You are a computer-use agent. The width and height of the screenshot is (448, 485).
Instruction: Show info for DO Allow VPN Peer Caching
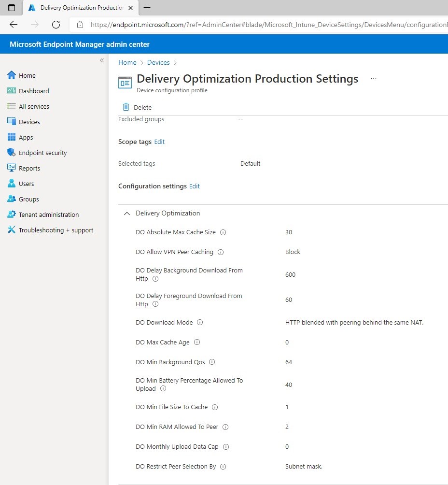221,252
